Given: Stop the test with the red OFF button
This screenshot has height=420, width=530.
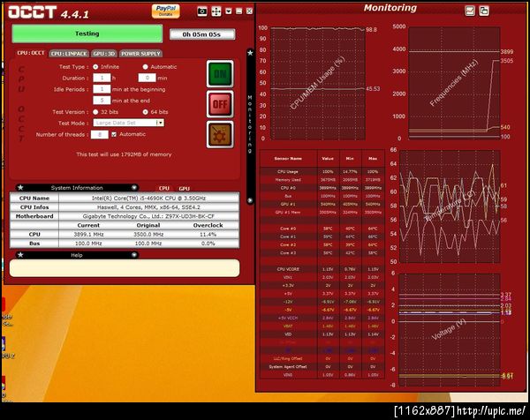Looking at the screenshot, I should (220, 104).
